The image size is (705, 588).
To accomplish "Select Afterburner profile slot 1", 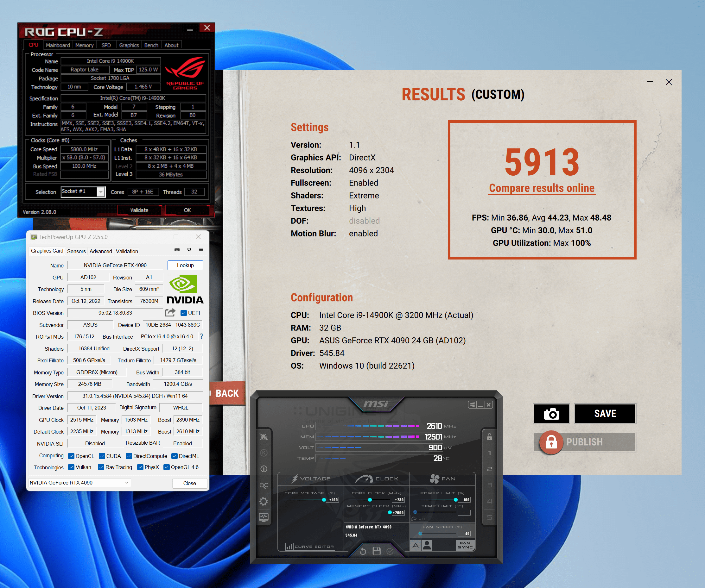I will click(x=489, y=453).
